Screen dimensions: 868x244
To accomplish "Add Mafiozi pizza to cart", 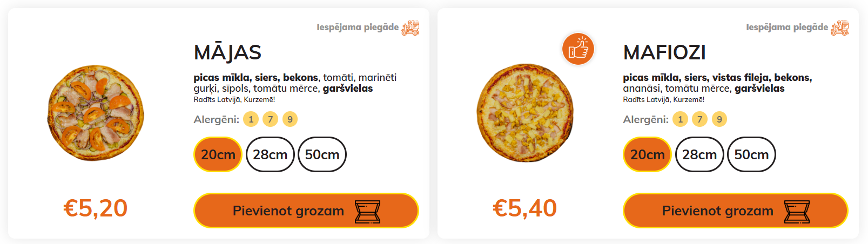I will (718, 211).
